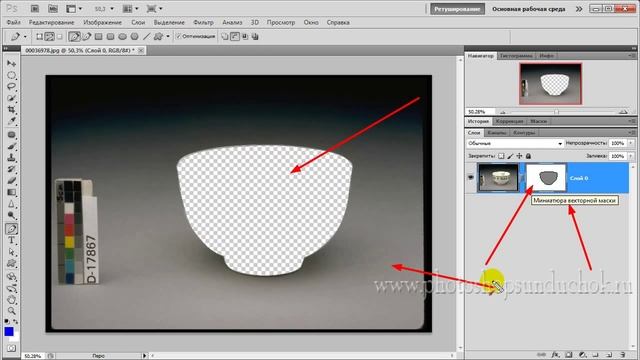The height and width of the screenshot is (360, 640).
Task: Select the Pen tool in toolbox
Action: point(11,229)
